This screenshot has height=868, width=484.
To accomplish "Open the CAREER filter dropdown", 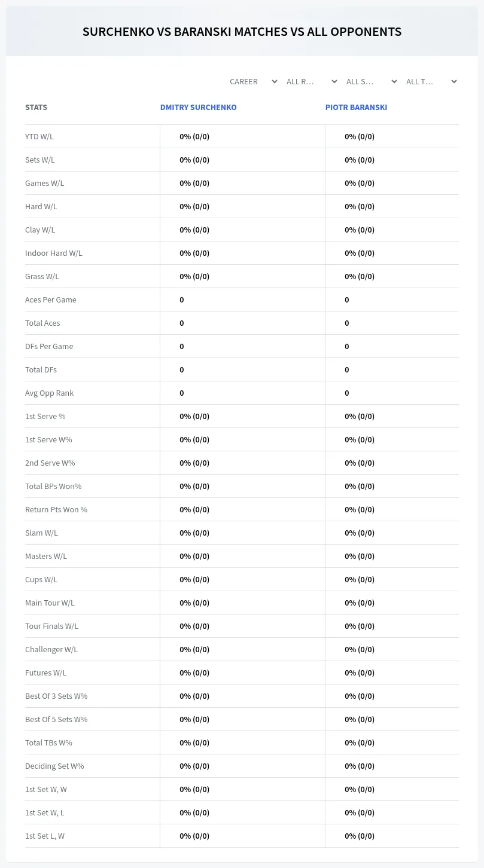I will point(253,81).
